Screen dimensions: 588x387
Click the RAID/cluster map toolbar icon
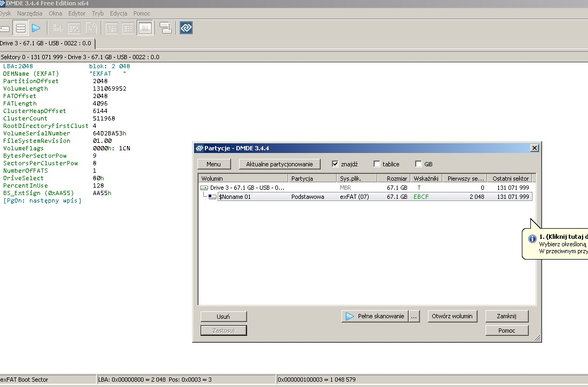coord(165,28)
